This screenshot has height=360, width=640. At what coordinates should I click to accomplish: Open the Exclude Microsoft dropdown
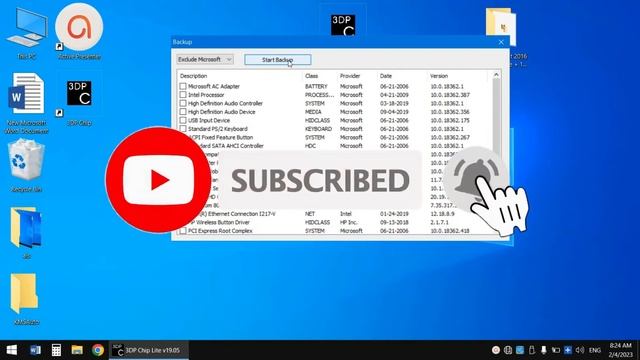click(205, 60)
